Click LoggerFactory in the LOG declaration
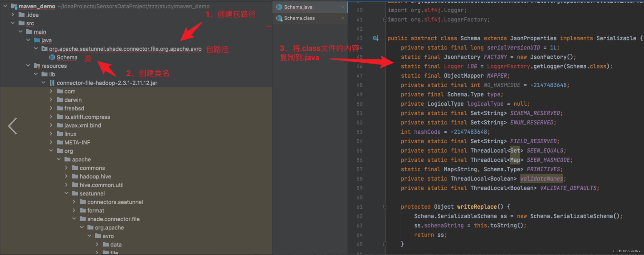Viewport: 644px width, 255px height. point(508,66)
